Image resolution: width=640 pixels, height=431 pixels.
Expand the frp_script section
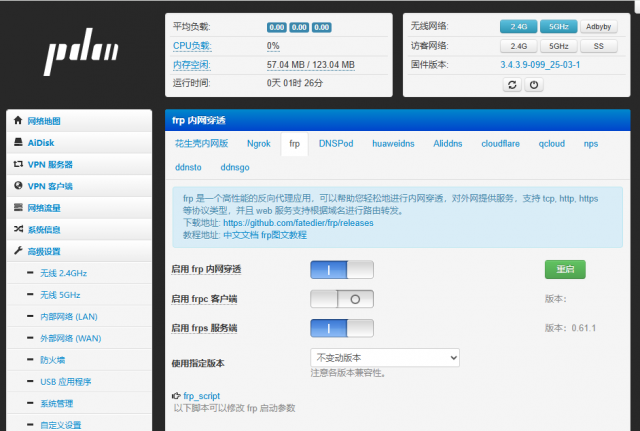click(202, 396)
